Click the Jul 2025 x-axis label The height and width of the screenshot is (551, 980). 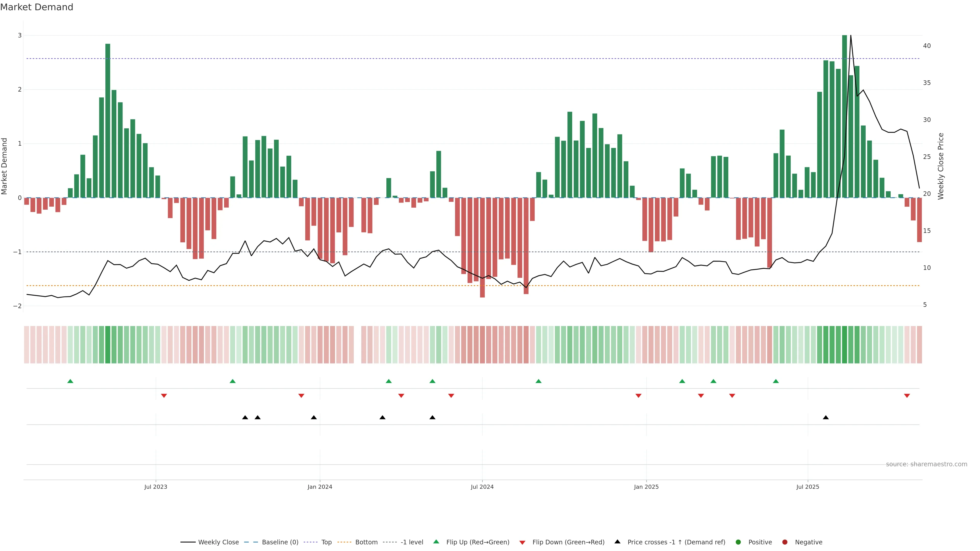808,487
